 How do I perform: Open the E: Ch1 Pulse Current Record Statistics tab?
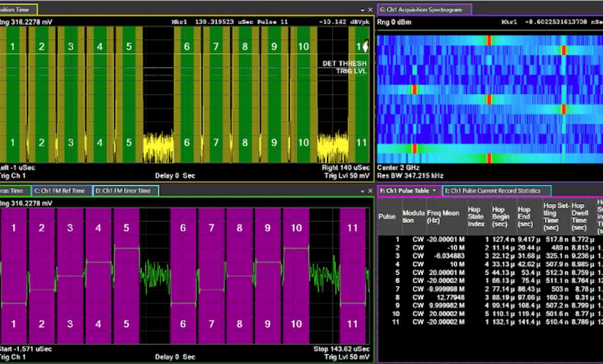(497, 191)
